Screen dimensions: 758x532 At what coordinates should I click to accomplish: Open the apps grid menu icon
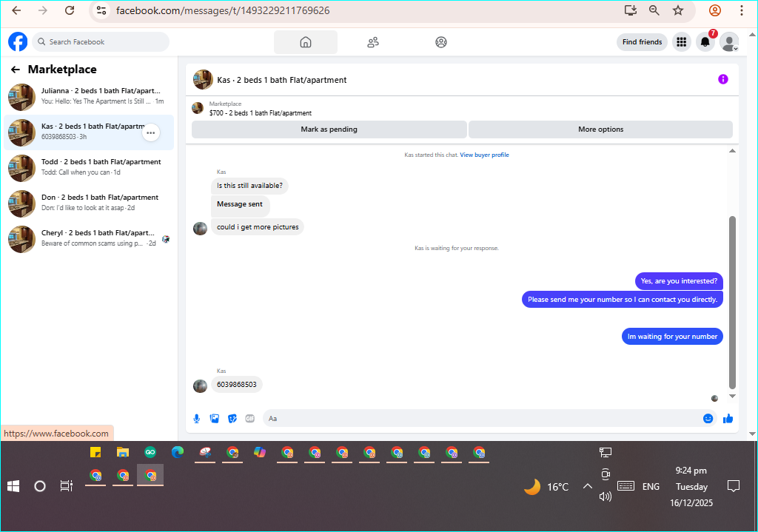[682, 42]
